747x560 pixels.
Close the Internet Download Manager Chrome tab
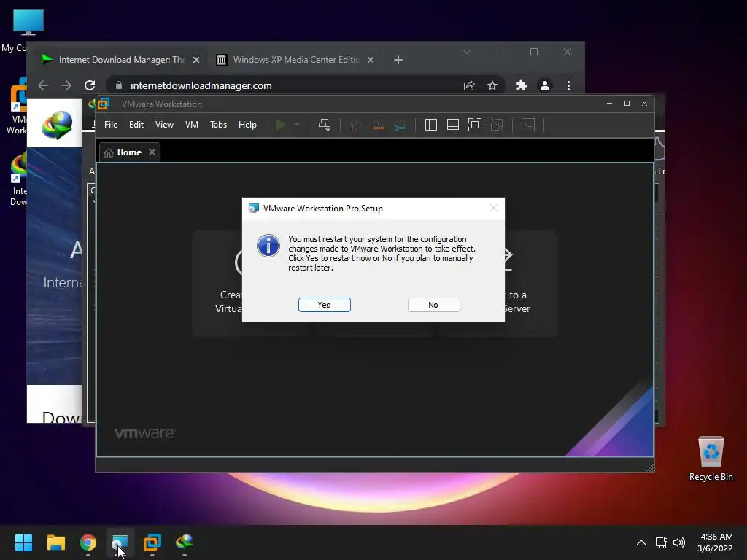(x=196, y=60)
